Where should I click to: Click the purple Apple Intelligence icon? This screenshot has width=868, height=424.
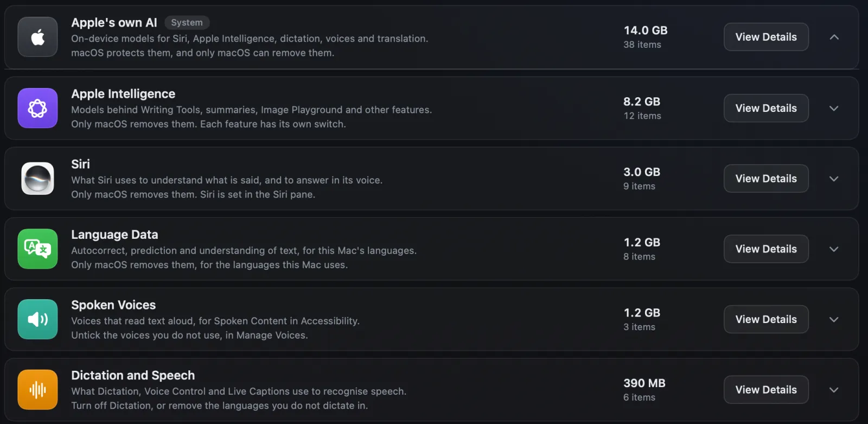(x=37, y=108)
